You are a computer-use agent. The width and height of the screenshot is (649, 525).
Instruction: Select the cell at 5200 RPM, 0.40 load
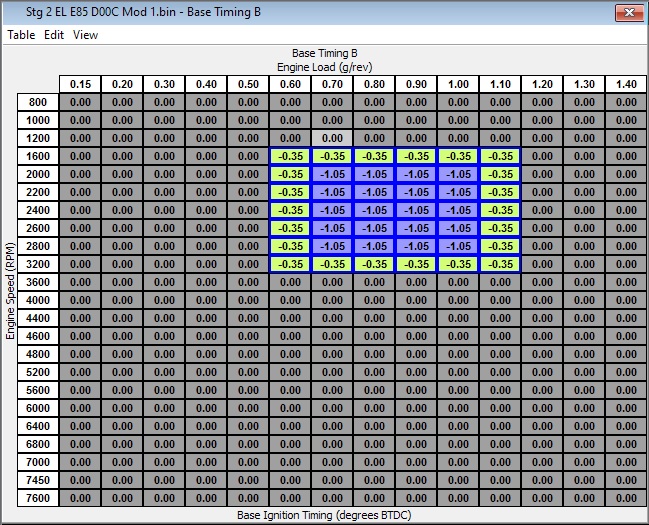206,372
